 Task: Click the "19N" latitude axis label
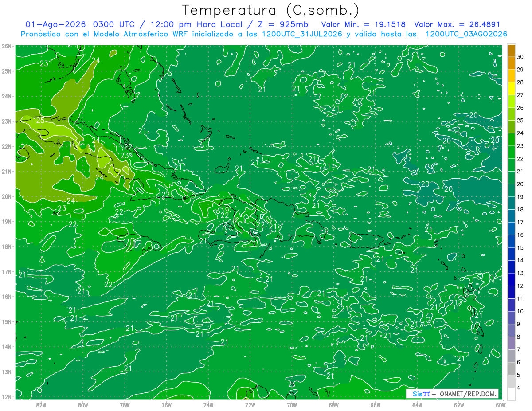[x=7, y=221]
